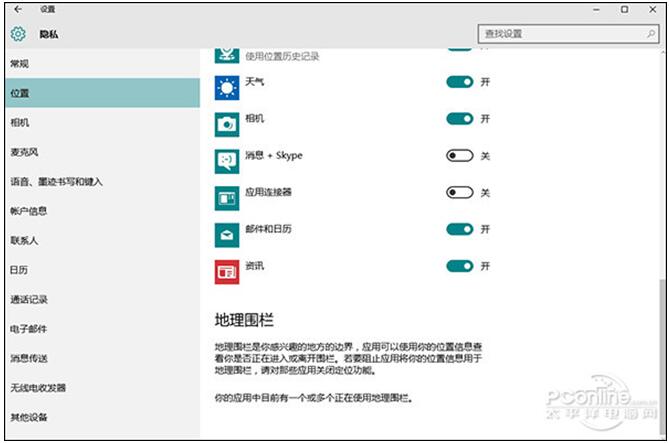Enable location for 消息 + Skype
Image resolution: width=669 pixels, height=443 pixels.
pos(459,156)
